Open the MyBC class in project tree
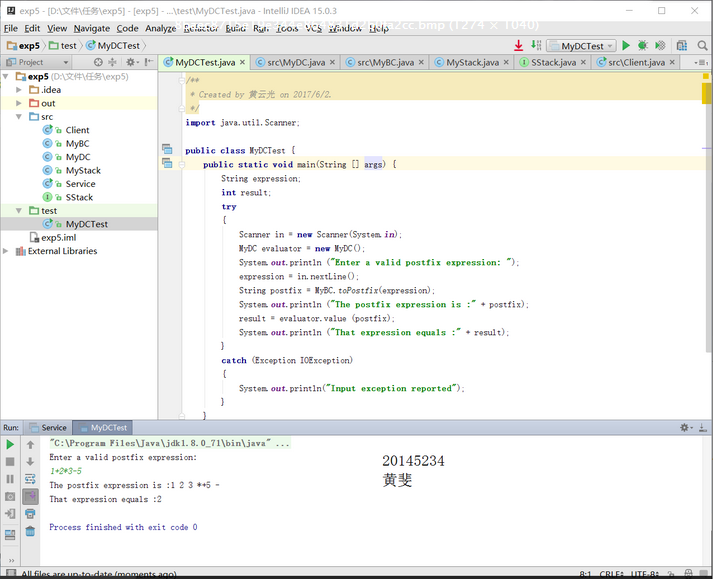The height and width of the screenshot is (579, 713). (77, 143)
